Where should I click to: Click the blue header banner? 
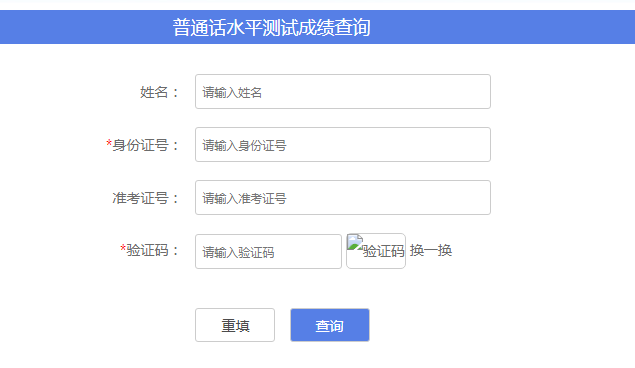[x=318, y=27]
